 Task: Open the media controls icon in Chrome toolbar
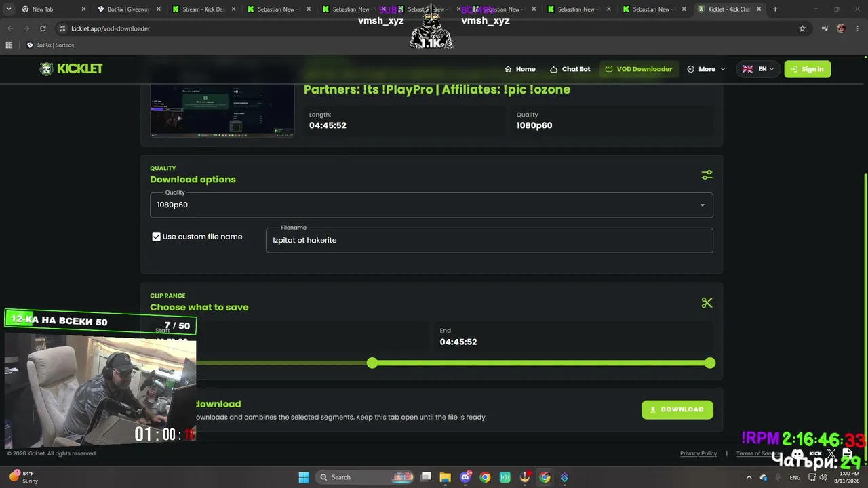(825, 28)
